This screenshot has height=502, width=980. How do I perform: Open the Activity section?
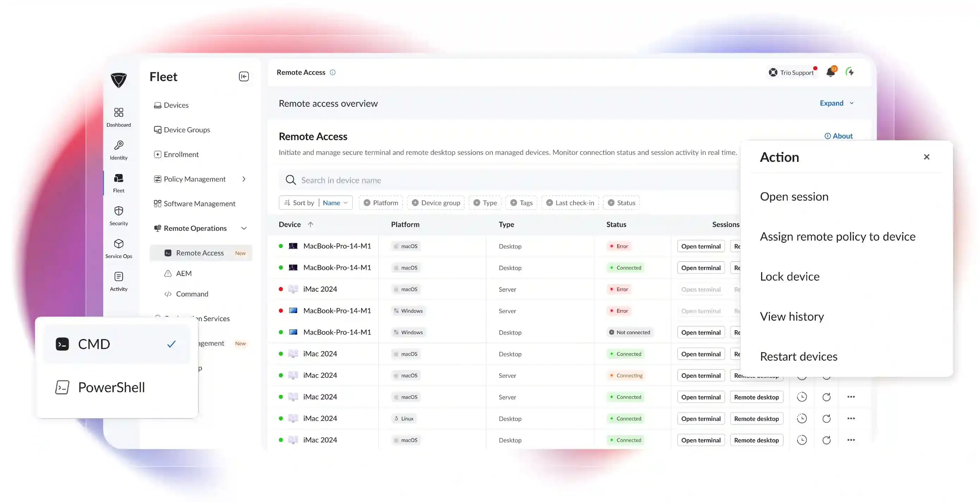[118, 281]
